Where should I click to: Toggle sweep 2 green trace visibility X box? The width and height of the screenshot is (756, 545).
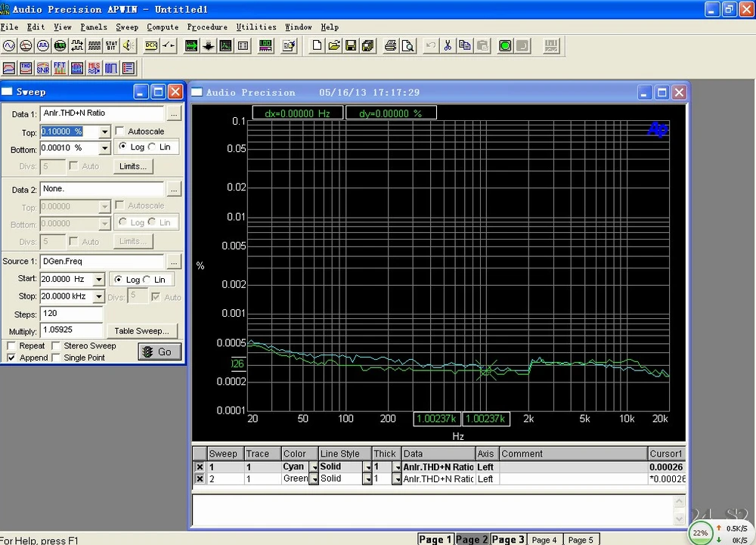point(200,479)
